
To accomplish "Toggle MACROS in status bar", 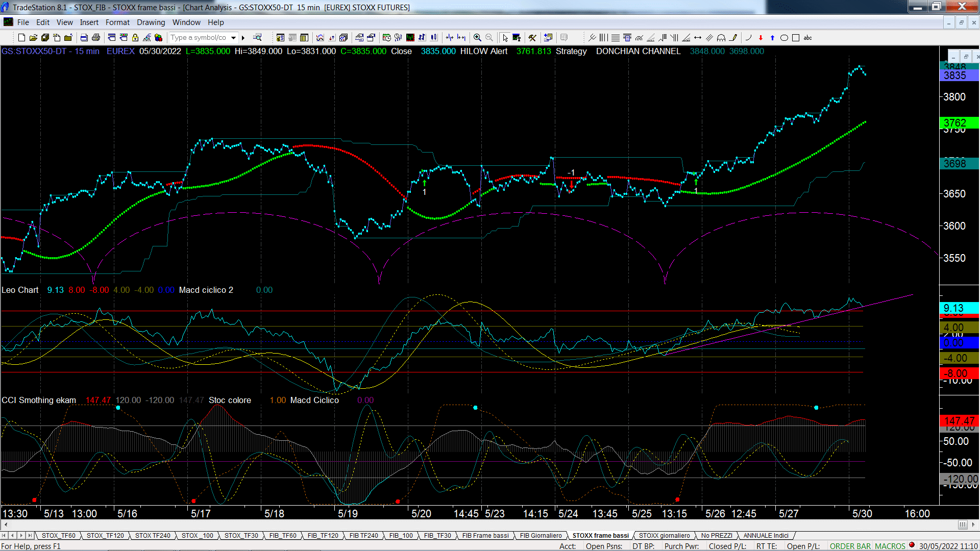I will click(x=890, y=546).
